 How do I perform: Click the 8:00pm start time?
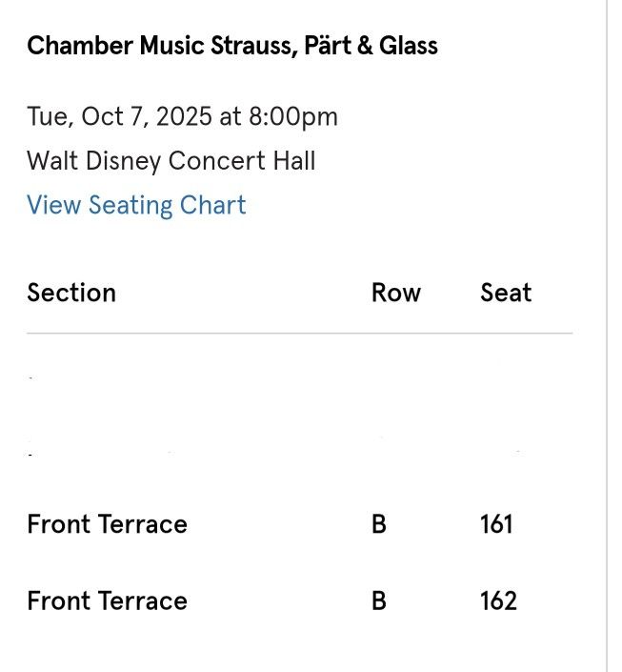coord(293,117)
